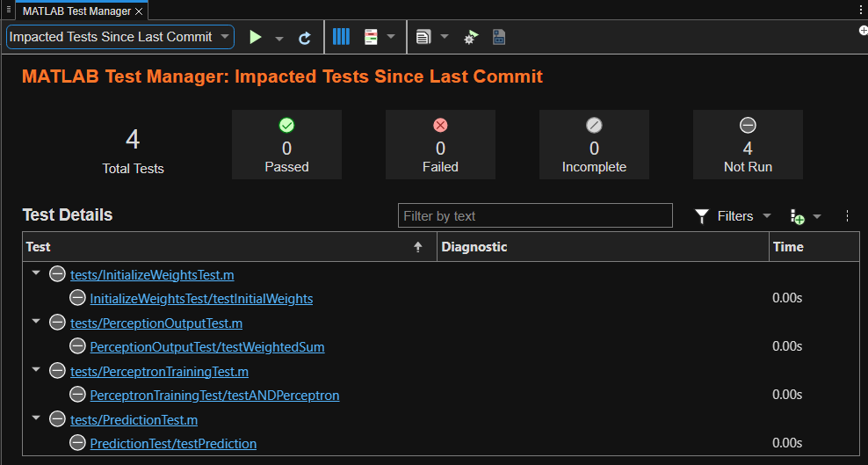
Task: Click the add column icon beside Filters
Action: (798, 216)
